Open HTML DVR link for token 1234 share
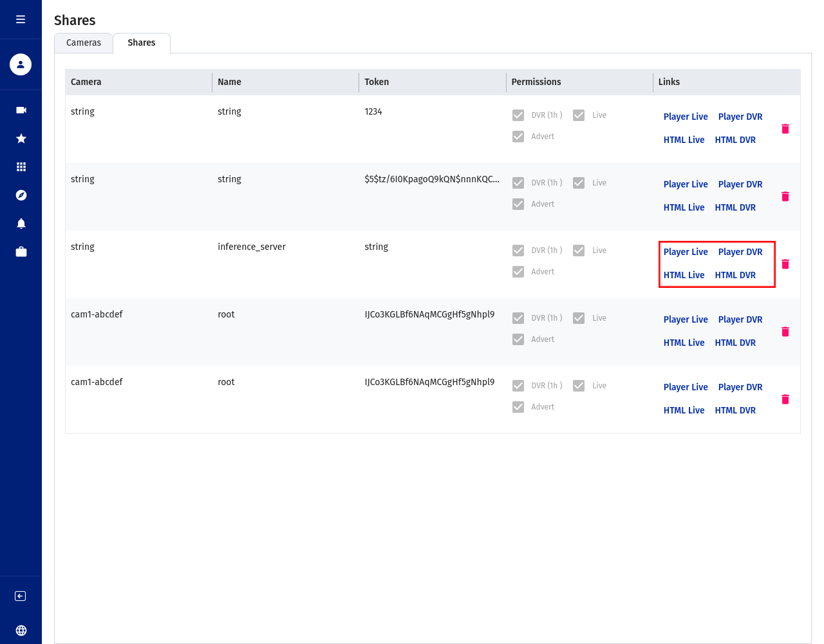 click(x=735, y=140)
